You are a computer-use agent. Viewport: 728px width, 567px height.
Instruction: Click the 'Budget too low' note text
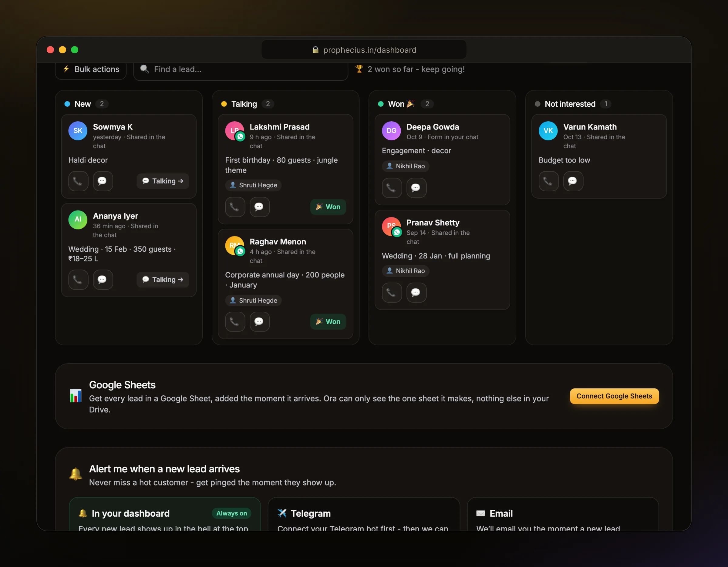click(564, 160)
